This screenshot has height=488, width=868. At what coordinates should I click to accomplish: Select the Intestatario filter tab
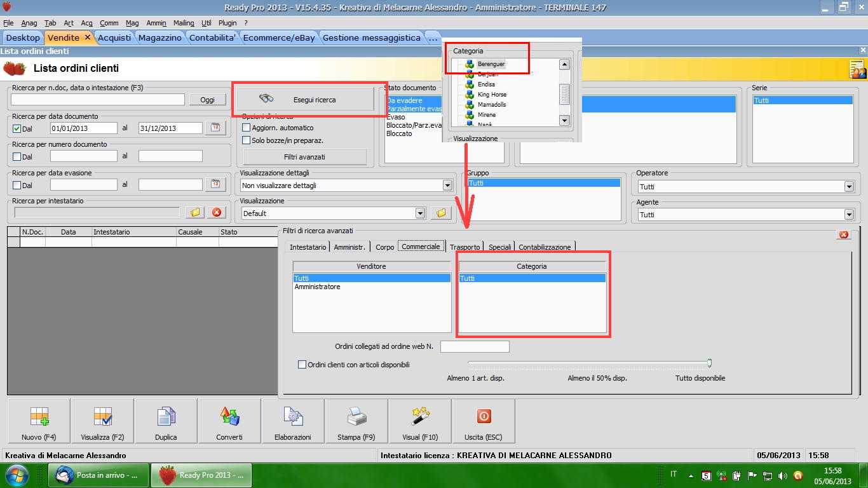[308, 247]
